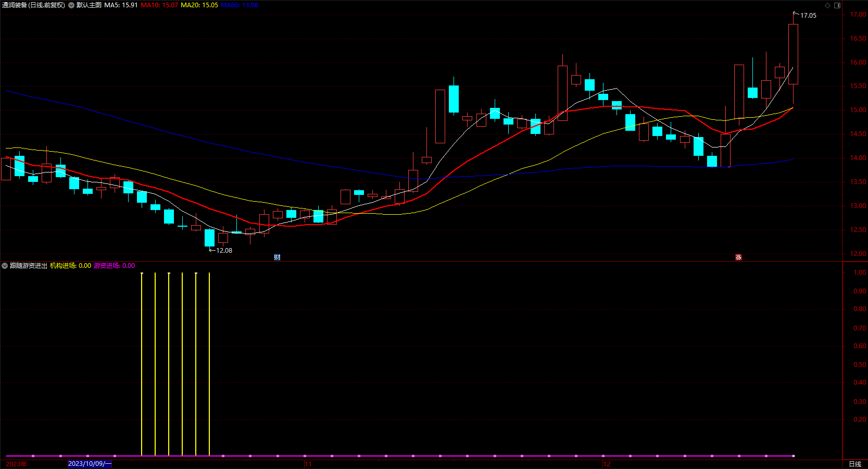Image resolution: width=868 pixels, height=469 pixels.
Task: Click the 默认主图 main chart label
Action: (x=89, y=5)
